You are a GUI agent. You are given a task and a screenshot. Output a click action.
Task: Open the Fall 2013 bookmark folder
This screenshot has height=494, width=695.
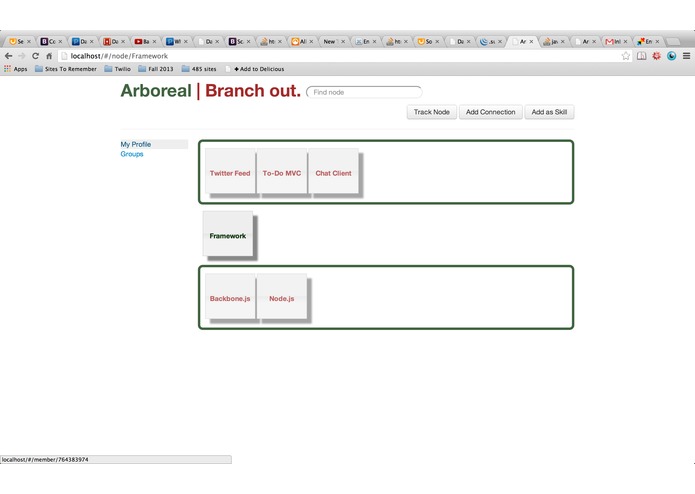tap(156, 69)
